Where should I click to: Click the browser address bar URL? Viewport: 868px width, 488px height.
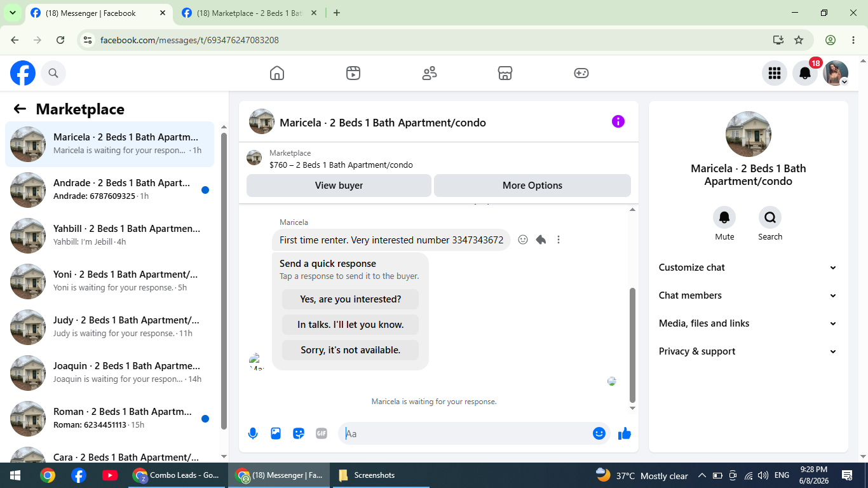(x=189, y=40)
